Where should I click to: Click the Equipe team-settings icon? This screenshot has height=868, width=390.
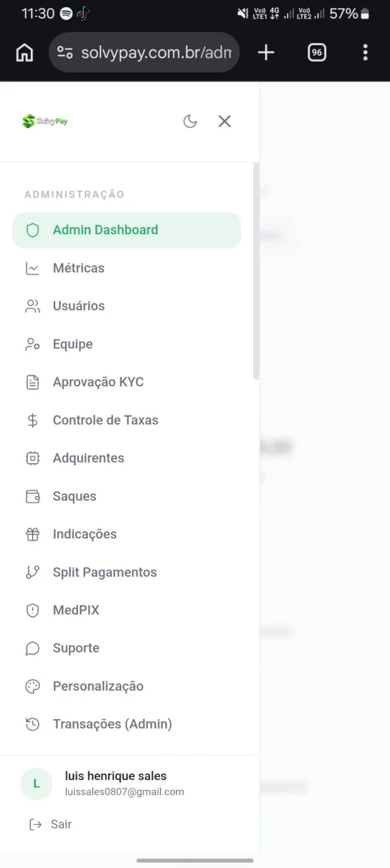coord(32,344)
